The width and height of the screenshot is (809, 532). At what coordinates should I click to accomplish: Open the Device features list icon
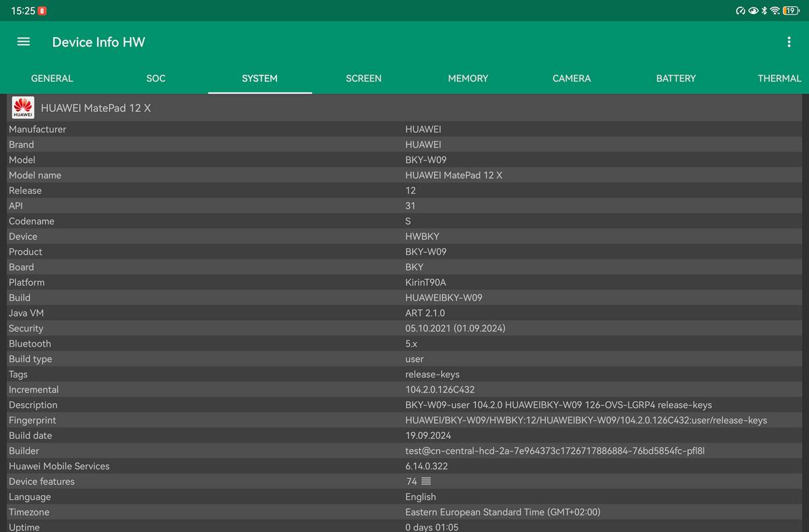[x=426, y=481]
